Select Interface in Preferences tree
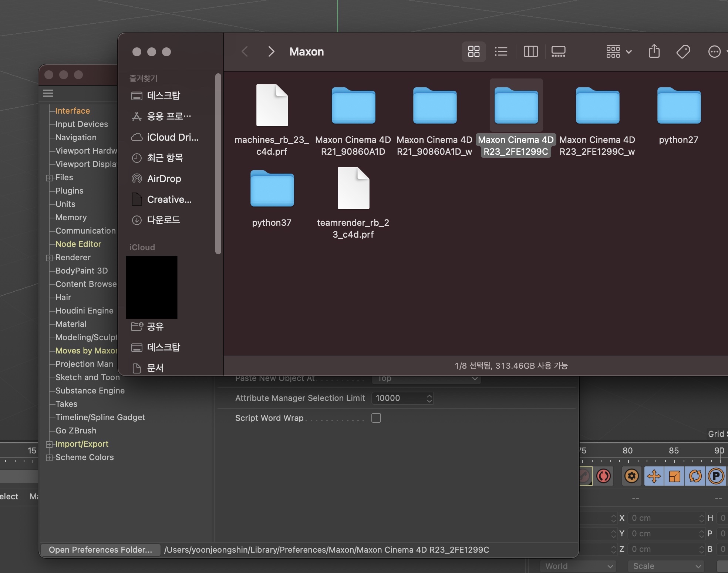 [73, 111]
